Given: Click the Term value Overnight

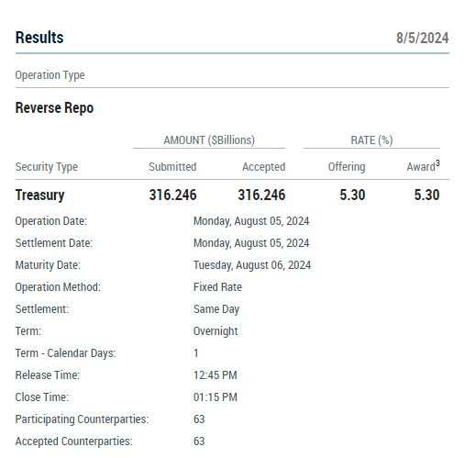Looking at the screenshot, I should (216, 331).
